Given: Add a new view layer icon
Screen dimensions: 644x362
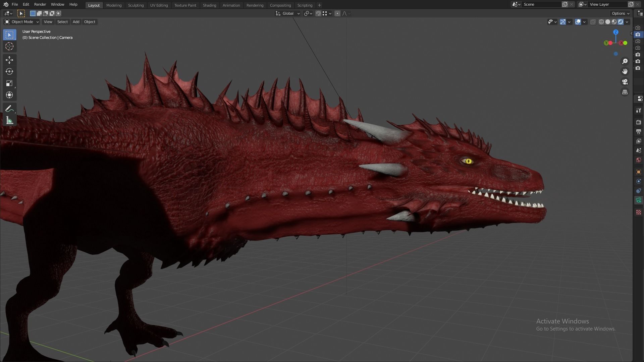Looking at the screenshot, I should (x=631, y=4).
